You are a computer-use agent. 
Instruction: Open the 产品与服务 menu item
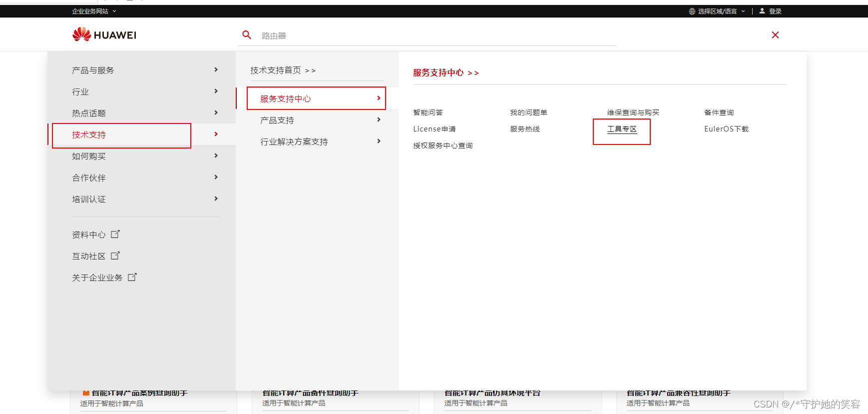tap(93, 70)
